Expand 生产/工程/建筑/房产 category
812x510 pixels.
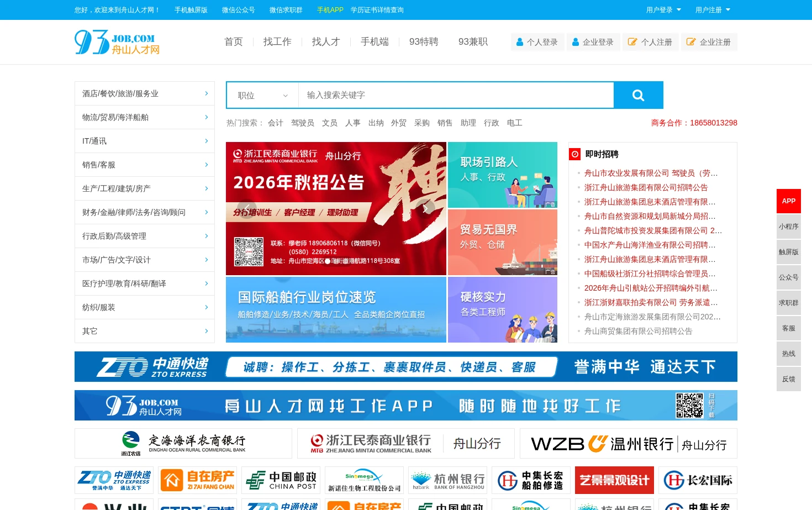[145, 188]
